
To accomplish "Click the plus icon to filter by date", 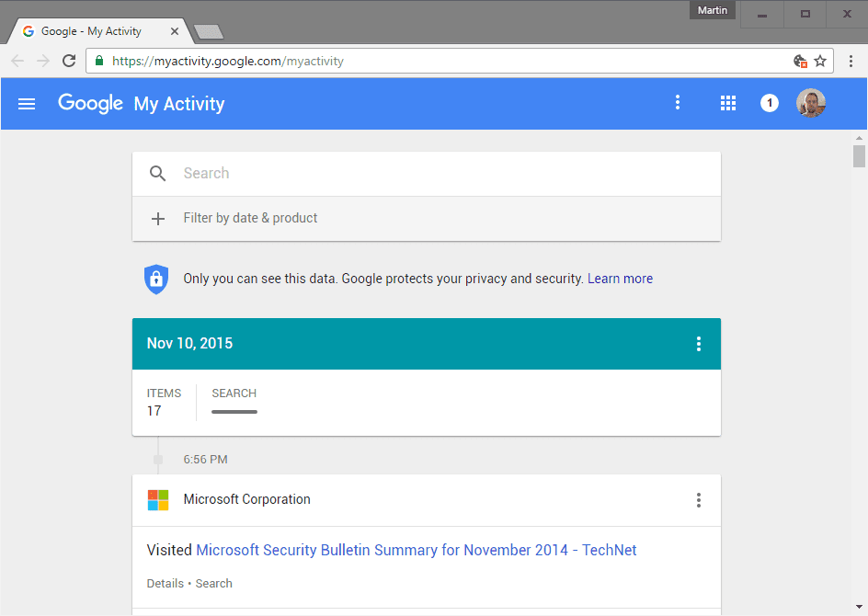I will [x=157, y=218].
